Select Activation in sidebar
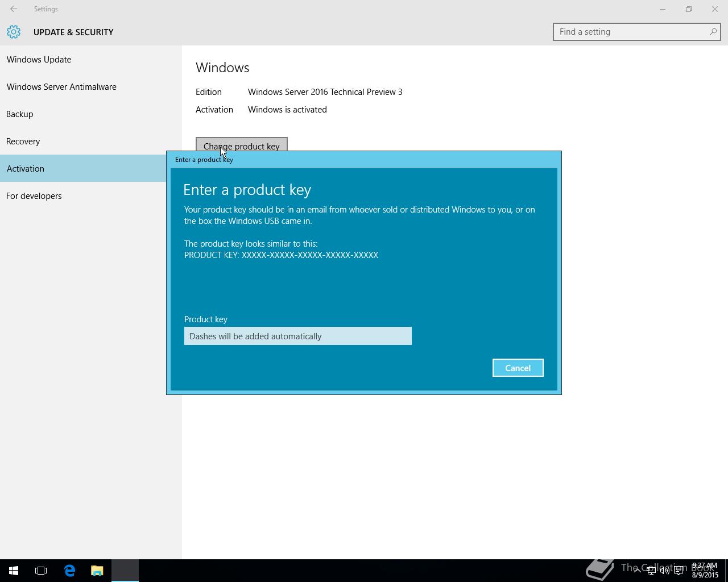The image size is (728, 582). click(83, 168)
